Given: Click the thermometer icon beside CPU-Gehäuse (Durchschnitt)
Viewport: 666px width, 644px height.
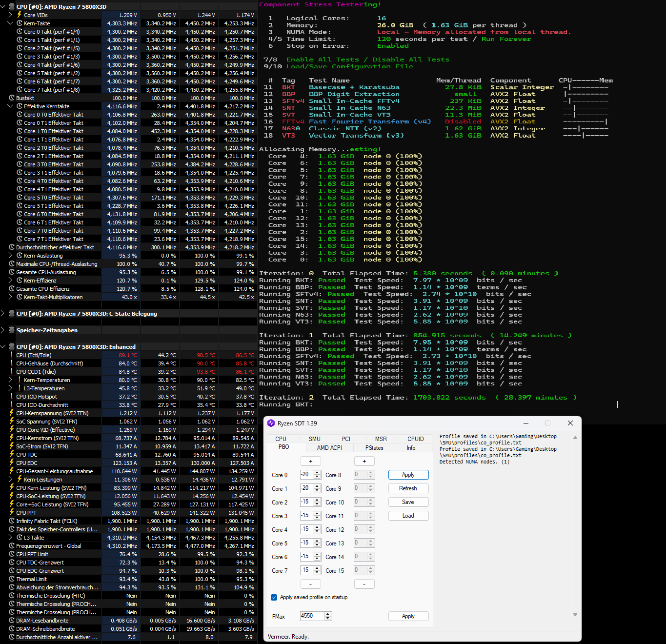Looking at the screenshot, I should click(x=12, y=363).
